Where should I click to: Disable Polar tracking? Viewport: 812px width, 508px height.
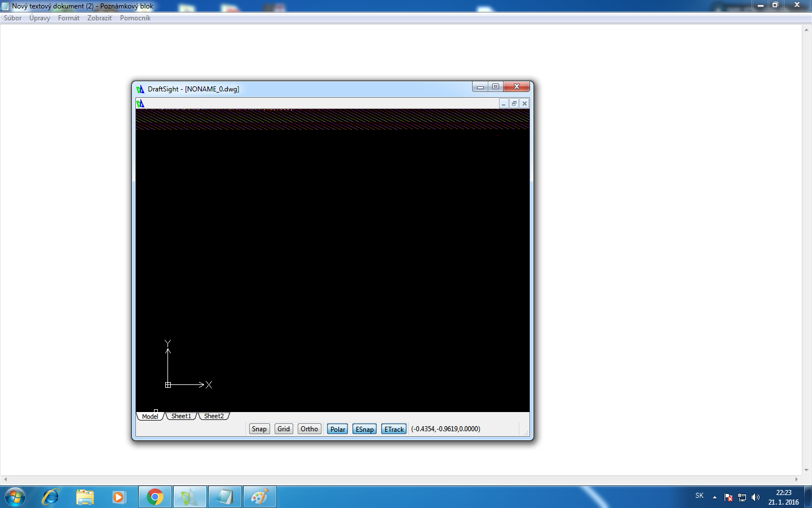[337, 429]
